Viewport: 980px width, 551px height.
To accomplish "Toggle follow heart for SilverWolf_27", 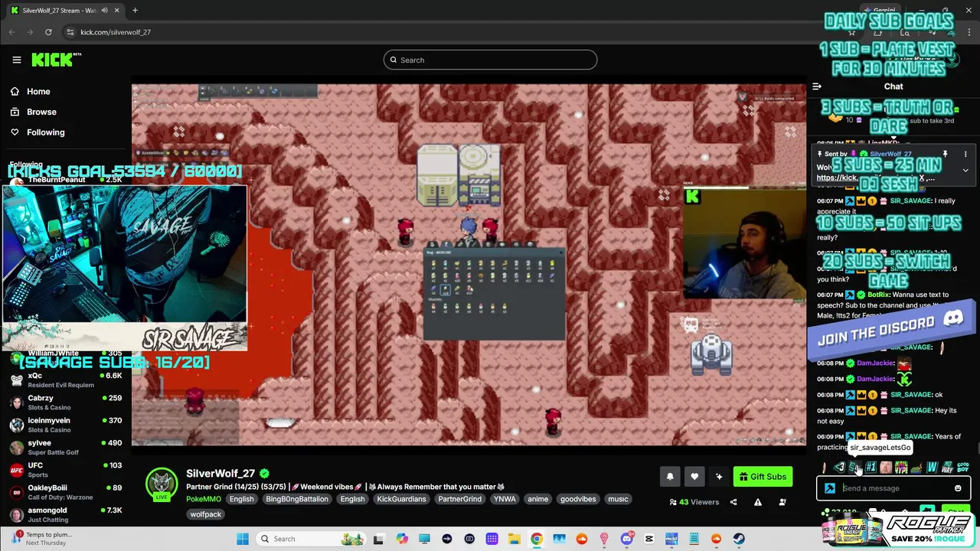I will point(694,477).
